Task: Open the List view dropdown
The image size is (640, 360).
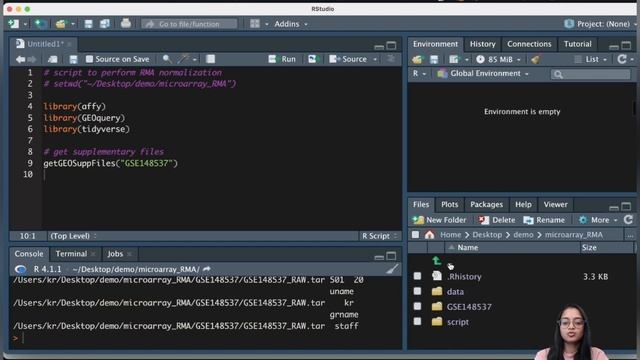Action: click(591, 60)
